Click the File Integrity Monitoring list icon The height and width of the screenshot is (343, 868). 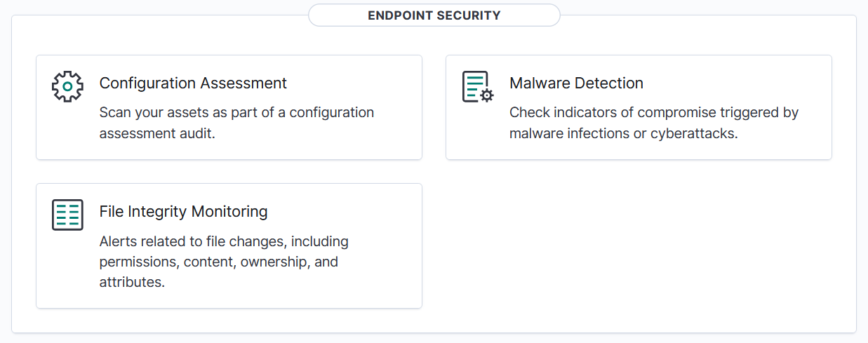pos(67,215)
